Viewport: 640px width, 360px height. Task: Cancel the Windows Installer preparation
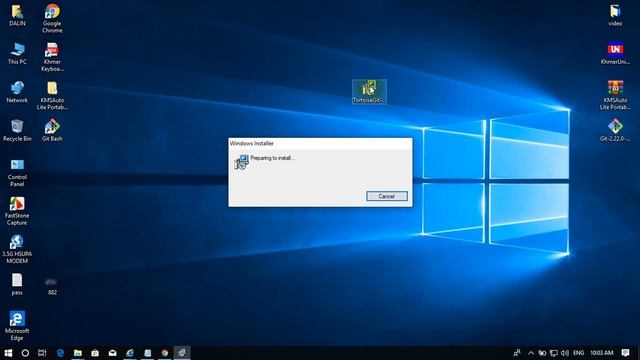[x=387, y=196]
